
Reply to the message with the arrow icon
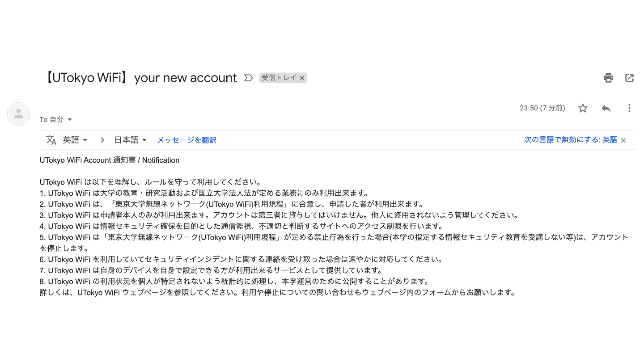[x=606, y=108]
